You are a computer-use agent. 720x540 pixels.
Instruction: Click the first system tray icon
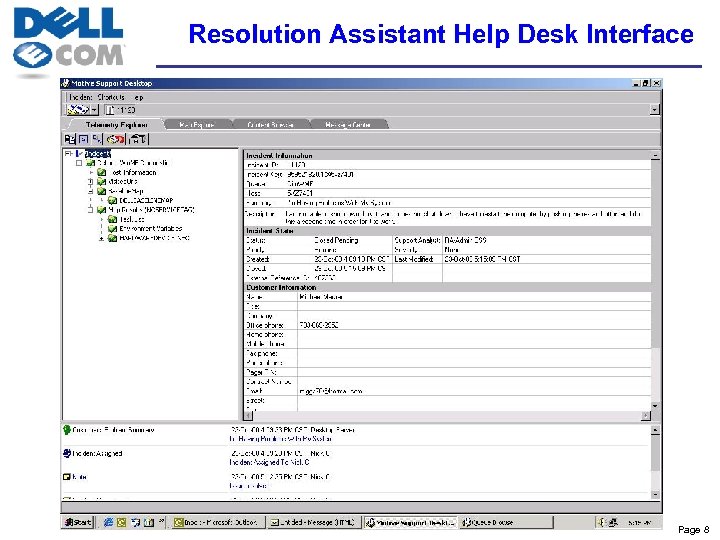[602, 522]
